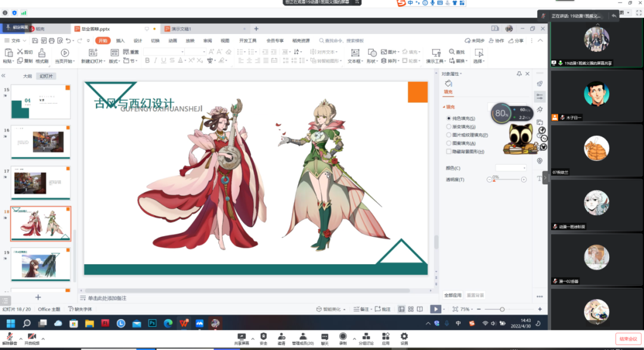This screenshot has height=350, width=644.
Task: Pin the Object Properties panel
Action: click(x=519, y=73)
